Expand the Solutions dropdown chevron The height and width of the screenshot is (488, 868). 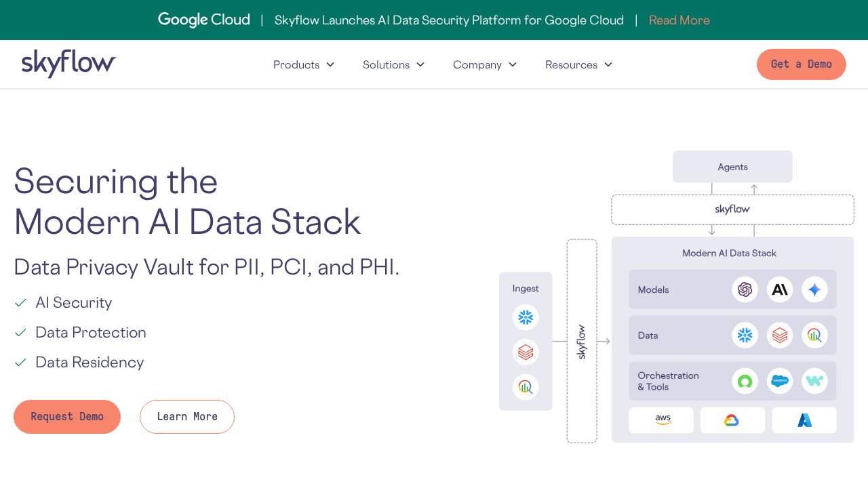[420, 64]
